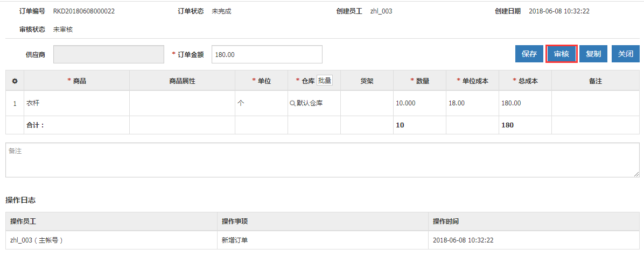Edit the unit cost cell 18.00
The image size is (644, 257).
pyautogui.click(x=472, y=103)
